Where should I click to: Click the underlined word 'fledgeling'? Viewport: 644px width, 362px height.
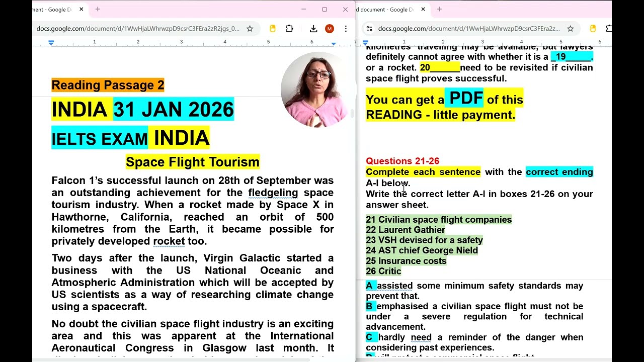[273, 193]
